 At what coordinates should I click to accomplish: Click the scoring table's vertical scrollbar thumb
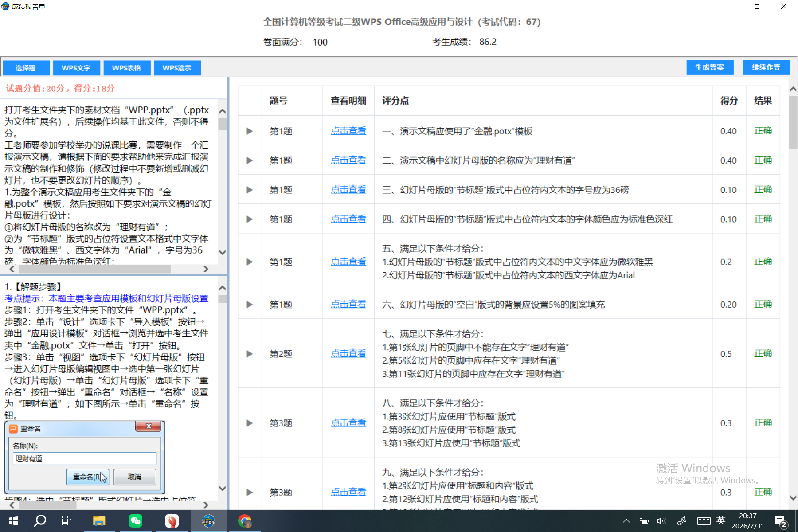click(793, 122)
